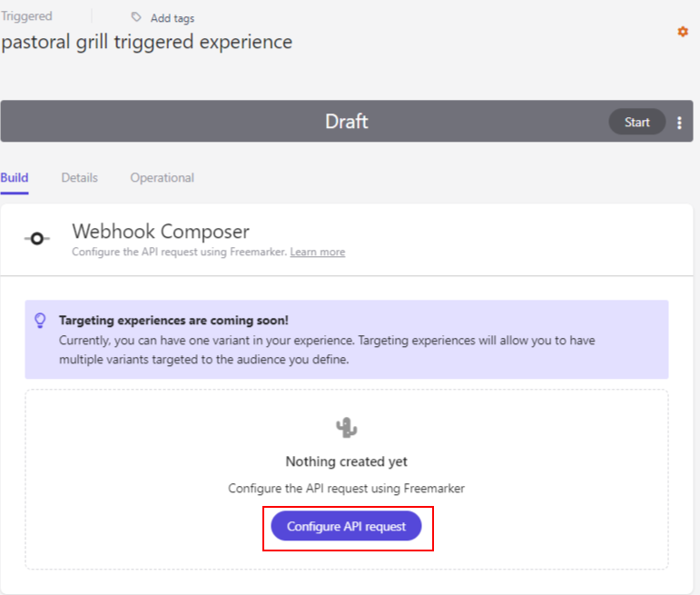Click the lightbulb tip icon
The height and width of the screenshot is (595, 700).
(40, 321)
